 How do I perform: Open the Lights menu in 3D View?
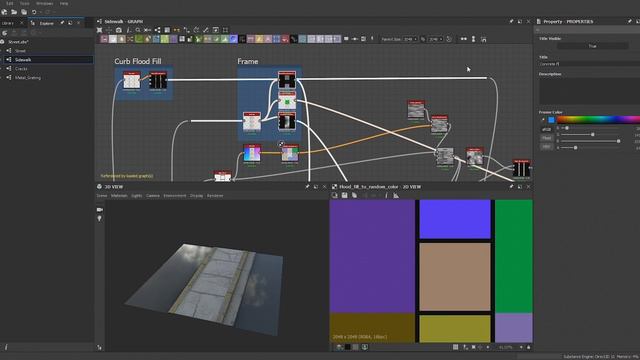137,196
